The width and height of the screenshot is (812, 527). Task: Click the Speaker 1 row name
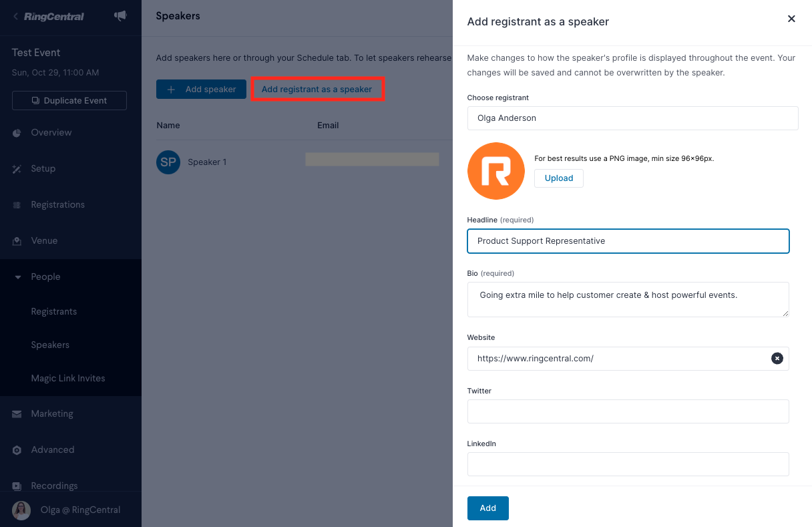click(207, 162)
